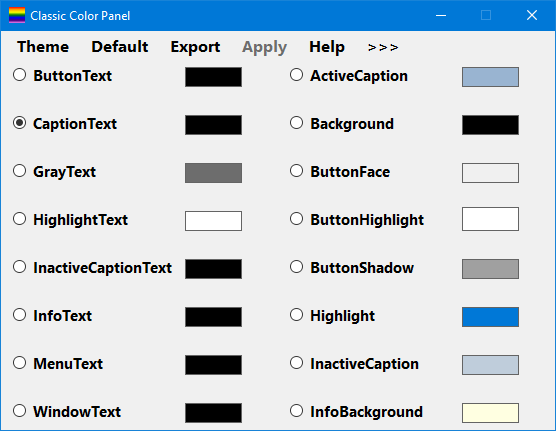Image resolution: width=556 pixels, height=431 pixels.
Task: Select the GrayText radio button
Action: 20,171
